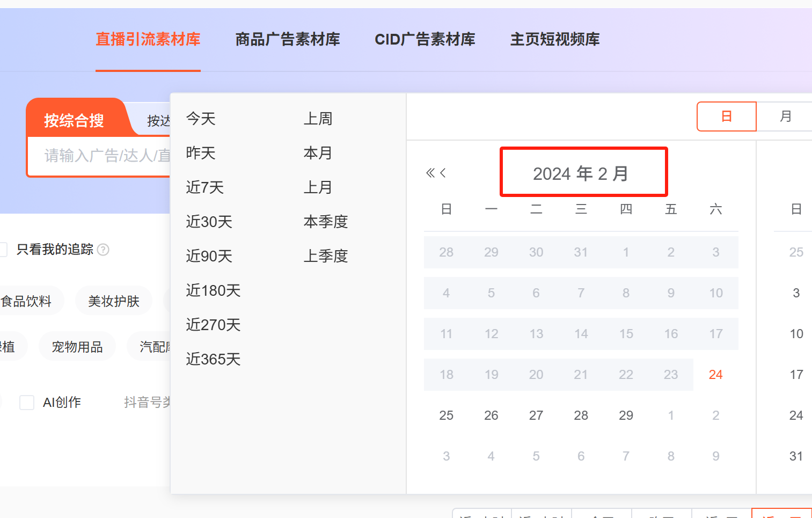This screenshot has width=812, height=518.
Task: Select the 近365天 preset range
Action: click(x=213, y=359)
